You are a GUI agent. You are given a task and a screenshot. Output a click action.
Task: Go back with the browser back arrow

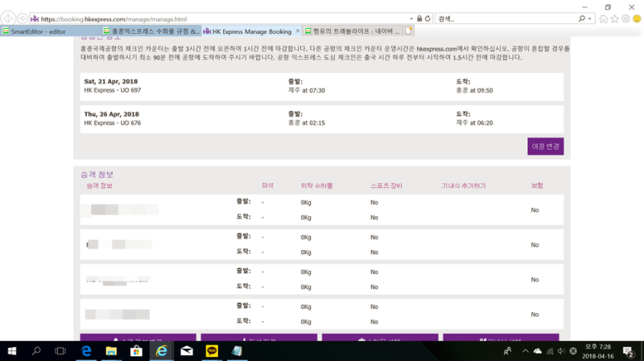pos(8,18)
